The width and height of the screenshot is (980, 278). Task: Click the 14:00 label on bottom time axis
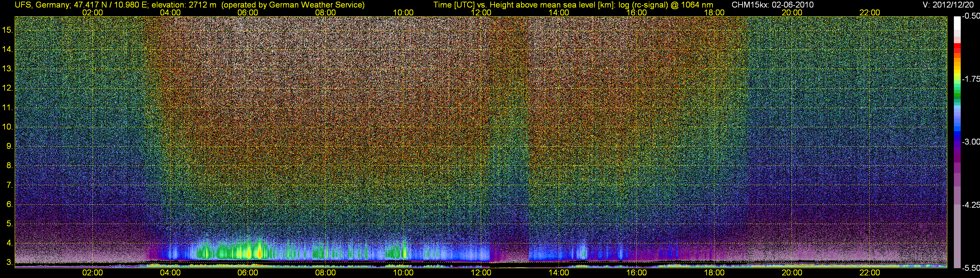[x=559, y=273]
